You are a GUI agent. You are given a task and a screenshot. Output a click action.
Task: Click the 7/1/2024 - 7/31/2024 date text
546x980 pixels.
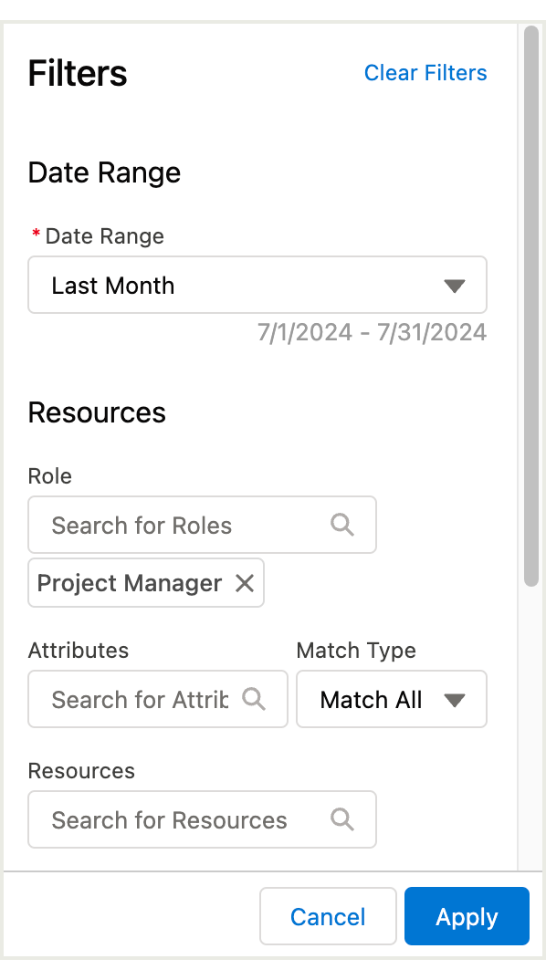[x=373, y=332]
